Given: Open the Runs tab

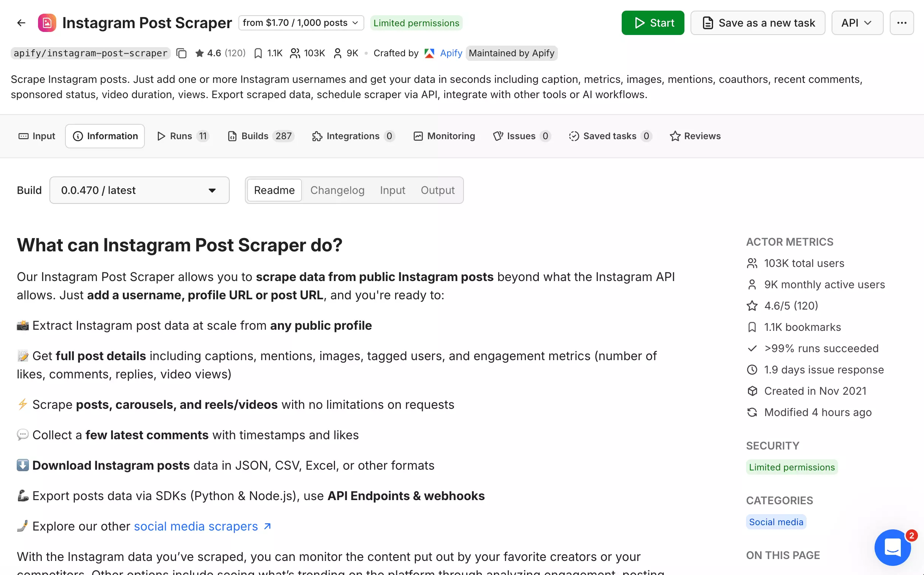Looking at the screenshot, I should tap(183, 136).
